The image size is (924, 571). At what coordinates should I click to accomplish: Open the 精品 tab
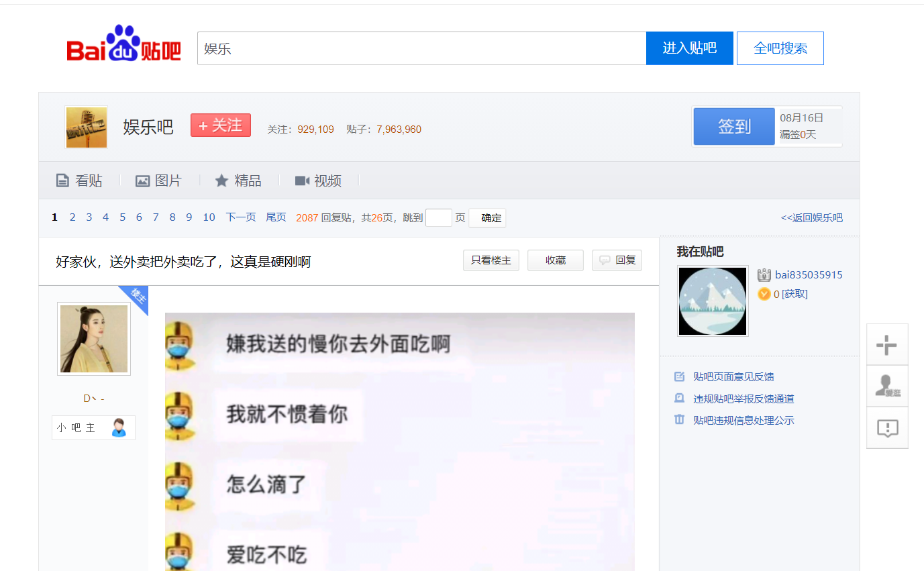click(238, 180)
